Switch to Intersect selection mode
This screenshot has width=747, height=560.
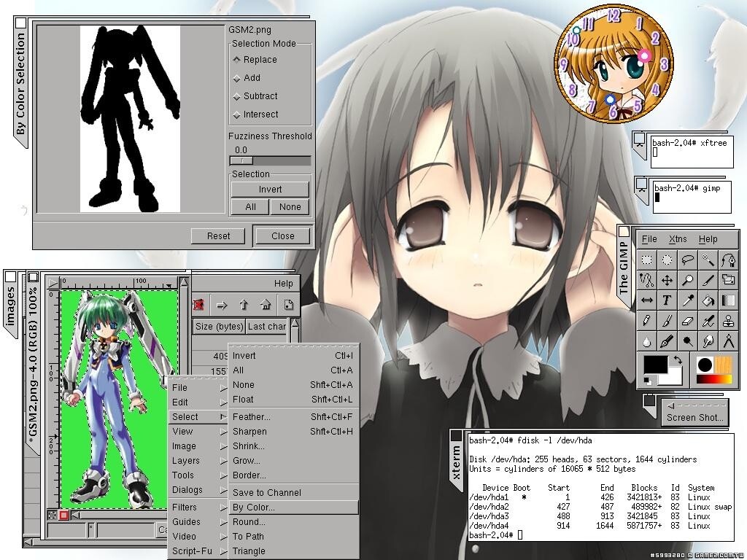pyautogui.click(x=260, y=114)
